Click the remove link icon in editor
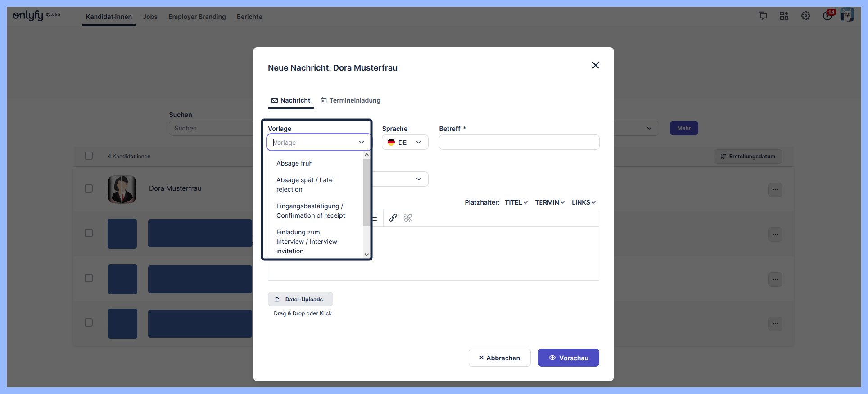Image resolution: width=868 pixels, height=394 pixels. pyautogui.click(x=408, y=218)
